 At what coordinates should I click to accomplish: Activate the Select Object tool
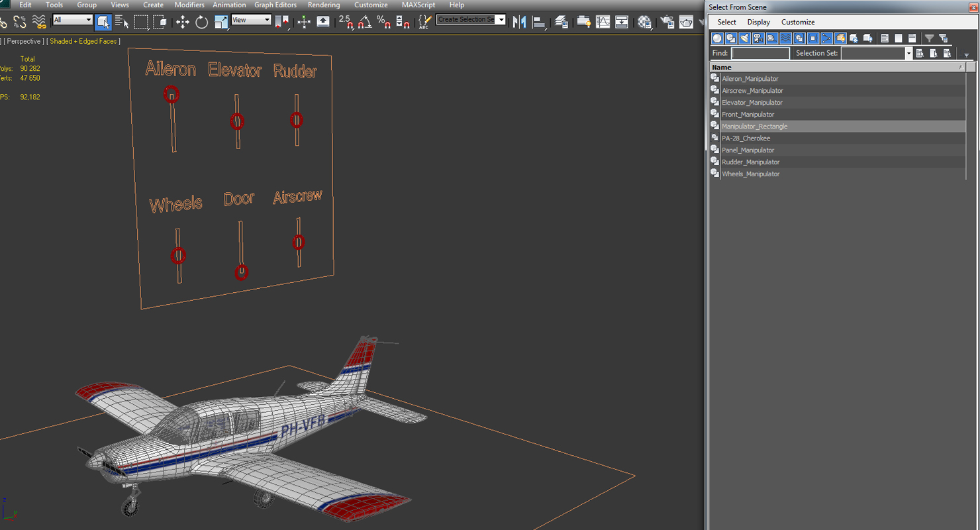coord(103,22)
